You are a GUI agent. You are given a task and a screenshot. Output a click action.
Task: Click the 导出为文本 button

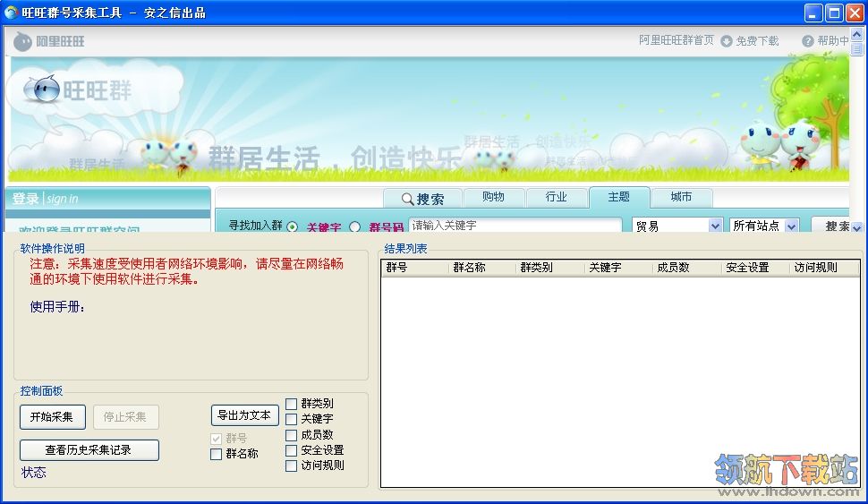pos(244,415)
